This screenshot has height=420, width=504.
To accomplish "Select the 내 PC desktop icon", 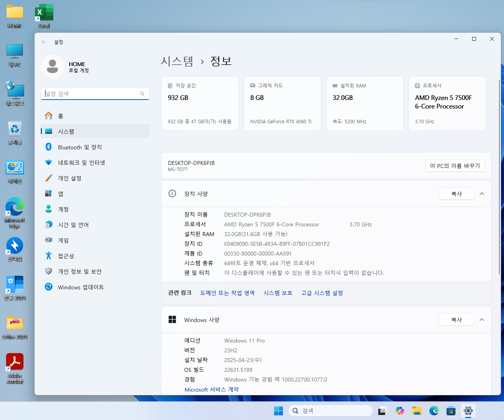I will [x=15, y=55].
